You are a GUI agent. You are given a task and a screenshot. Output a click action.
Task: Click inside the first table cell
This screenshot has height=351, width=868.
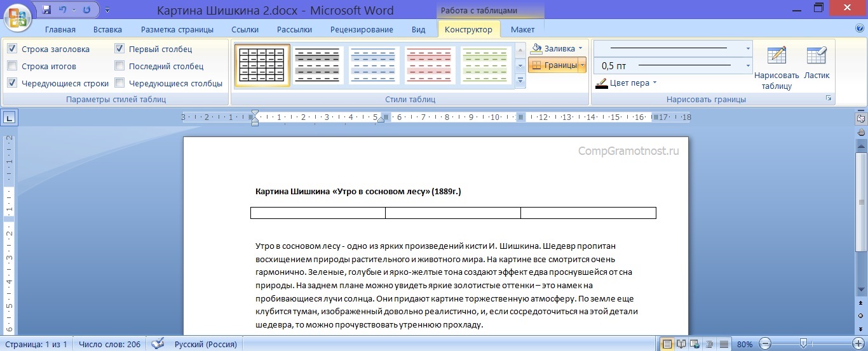[x=318, y=213]
